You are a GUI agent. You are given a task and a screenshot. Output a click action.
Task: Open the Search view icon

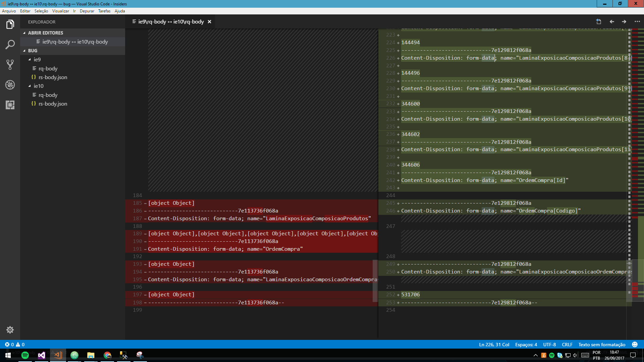click(x=10, y=44)
